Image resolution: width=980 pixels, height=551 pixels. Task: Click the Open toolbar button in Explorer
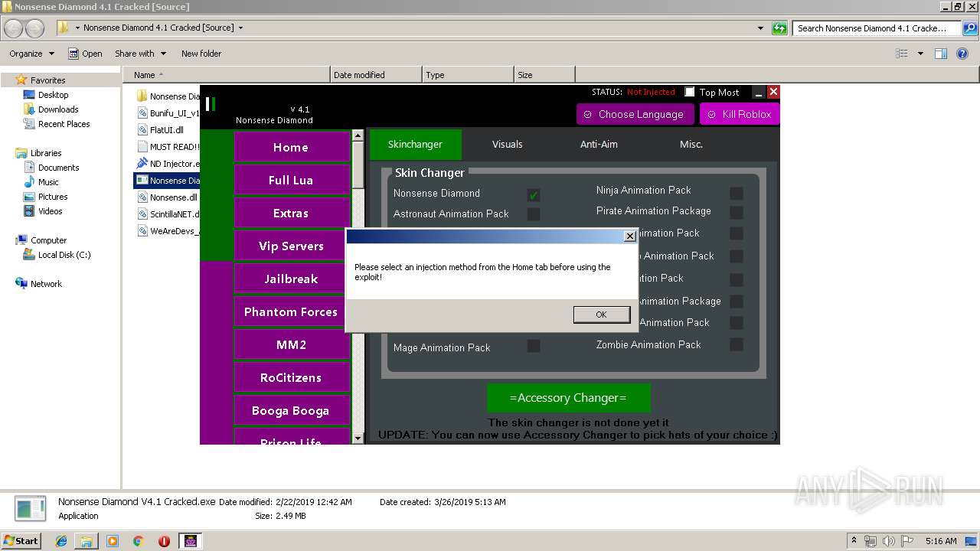[85, 54]
